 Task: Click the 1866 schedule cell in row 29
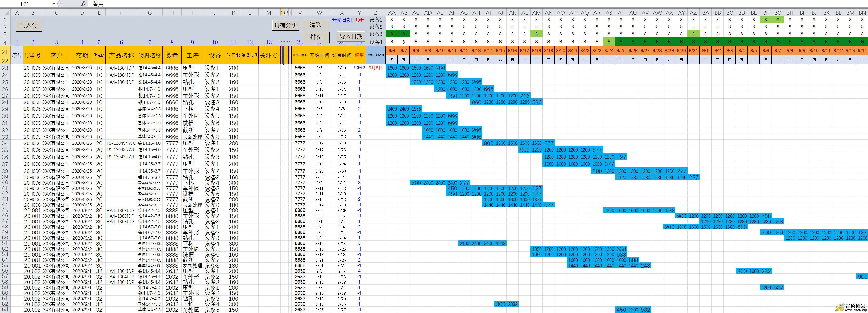416,109
